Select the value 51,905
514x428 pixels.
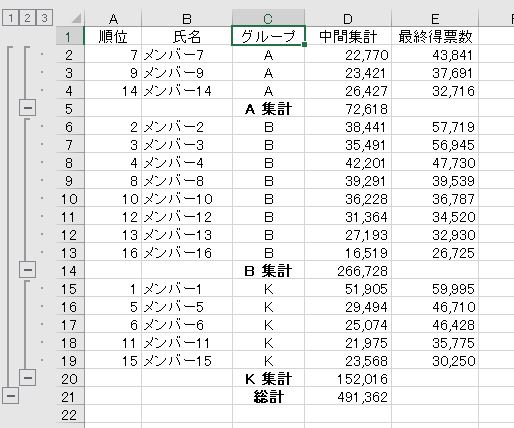point(348,288)
